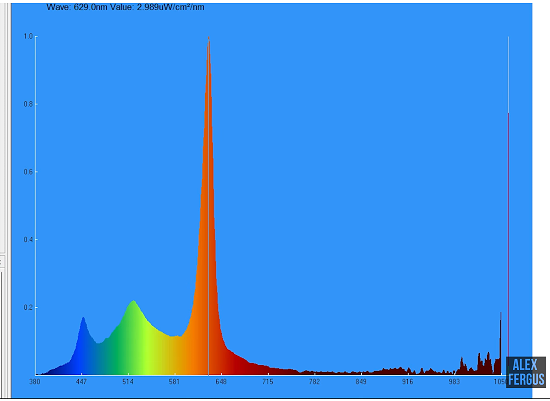Screen dimensions: 550x401
Task: Click the Alex Fergus watermark logo
Action: (526, 372)
